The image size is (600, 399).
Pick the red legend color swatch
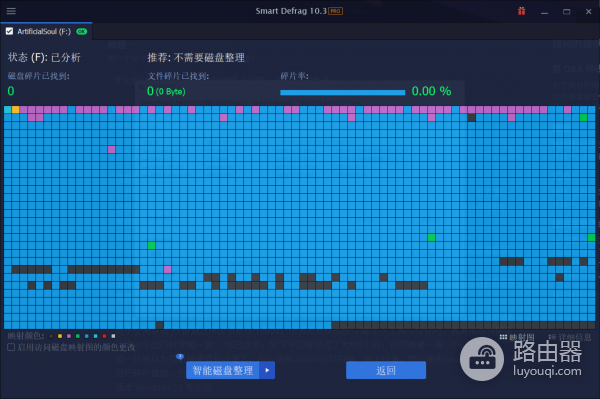click(104, 336)
